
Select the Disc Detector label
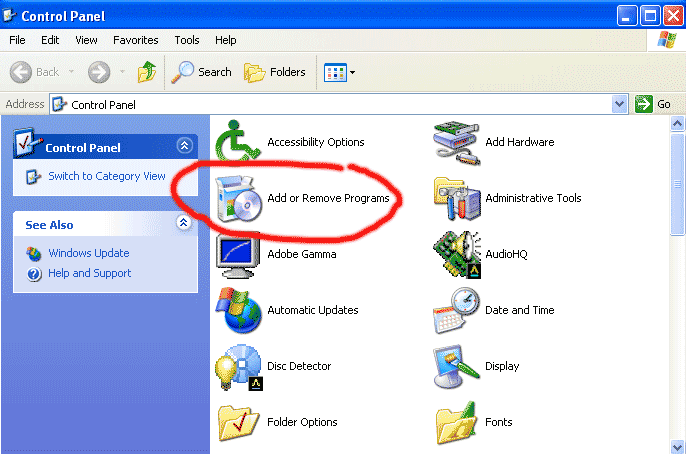[299, 366]
